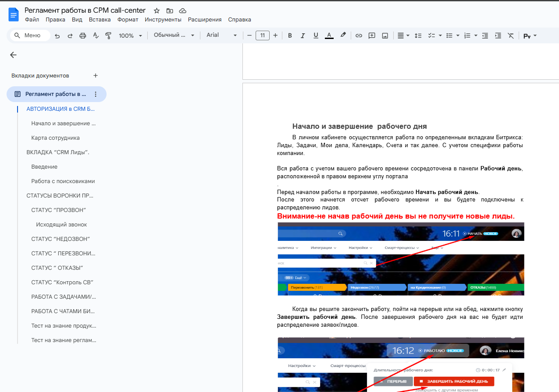The image size is (559, 392).
Task: Open СТАТУС “ ОТКАЗЫ” outline entry
Action: tap(57, 268)
